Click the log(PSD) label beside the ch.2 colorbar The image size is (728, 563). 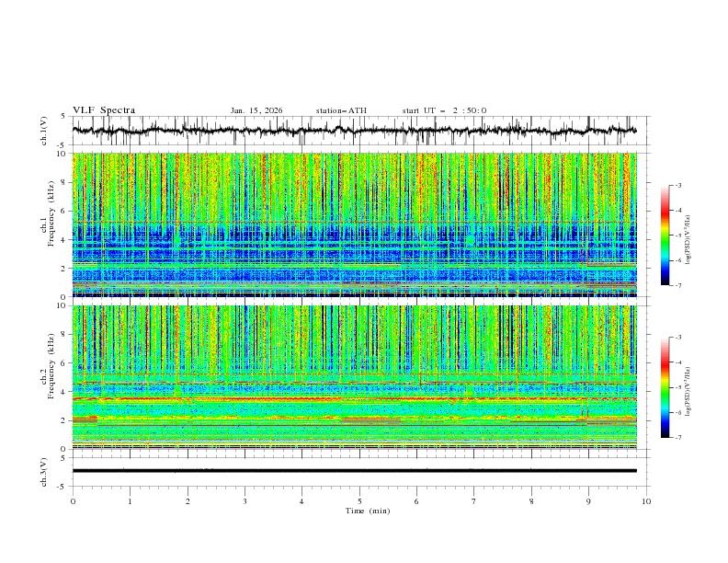[x=688, y=392]
